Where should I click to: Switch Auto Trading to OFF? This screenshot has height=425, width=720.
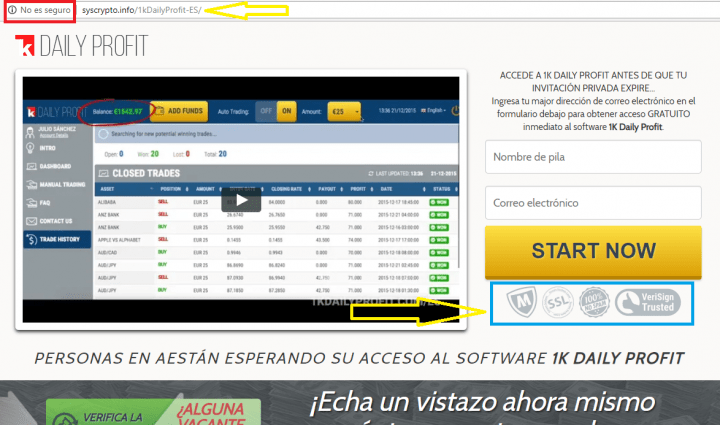tap(265, 111)
